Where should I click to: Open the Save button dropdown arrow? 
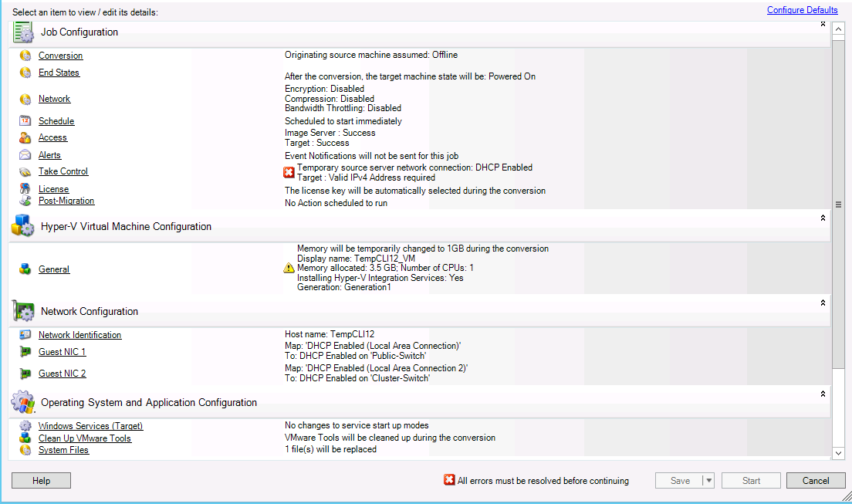pos(708,481)
